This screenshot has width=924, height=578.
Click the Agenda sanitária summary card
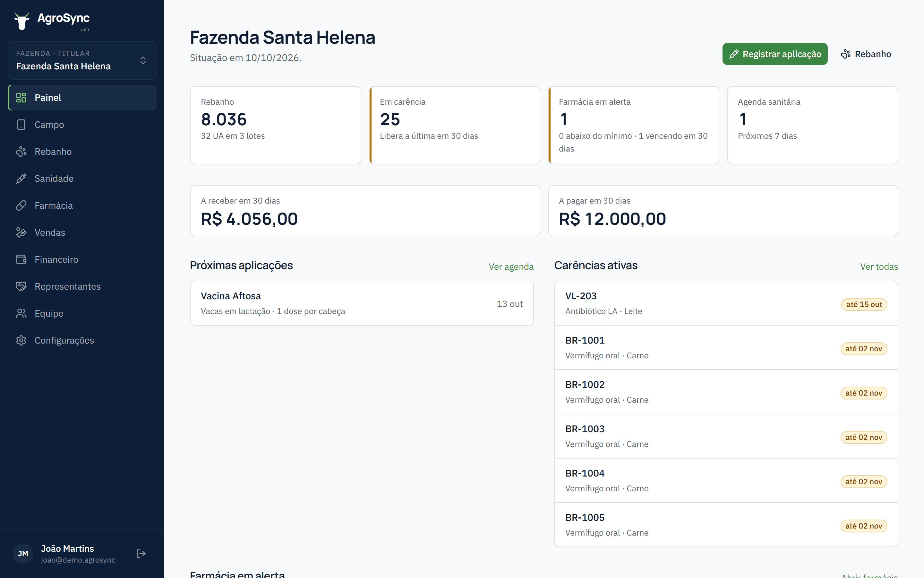coord(812,125)
